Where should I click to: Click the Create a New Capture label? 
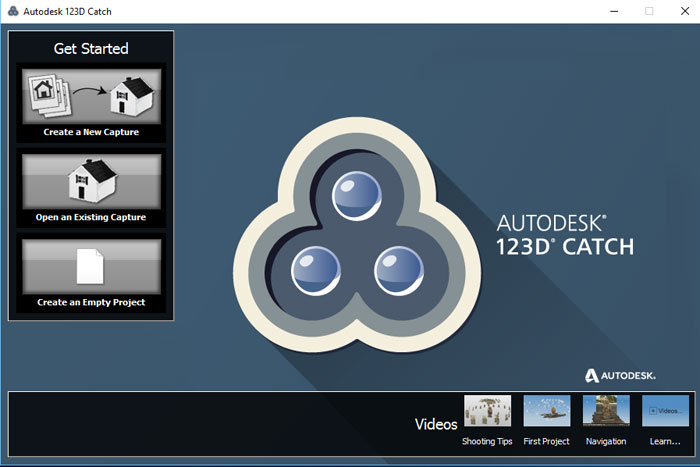tap(91, 132)
